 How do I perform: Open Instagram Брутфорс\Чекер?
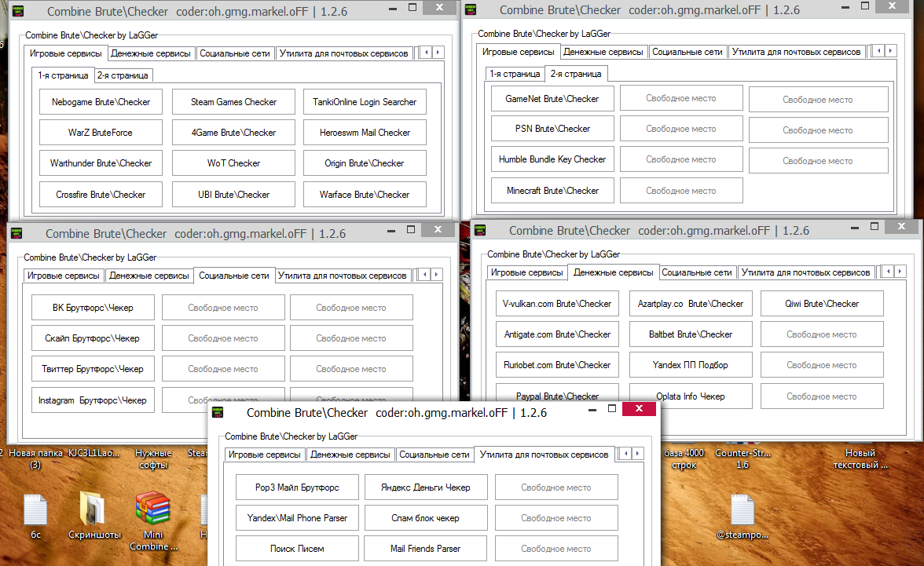[x=93, y=400]
